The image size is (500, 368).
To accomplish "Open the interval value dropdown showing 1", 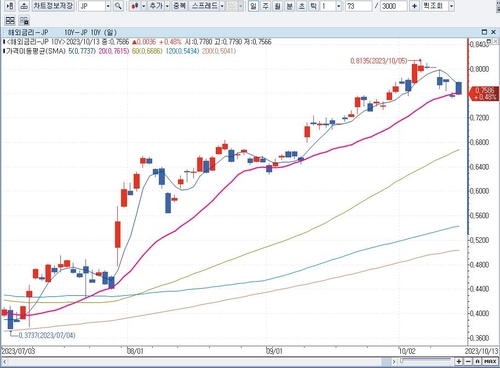I will 339,6.
